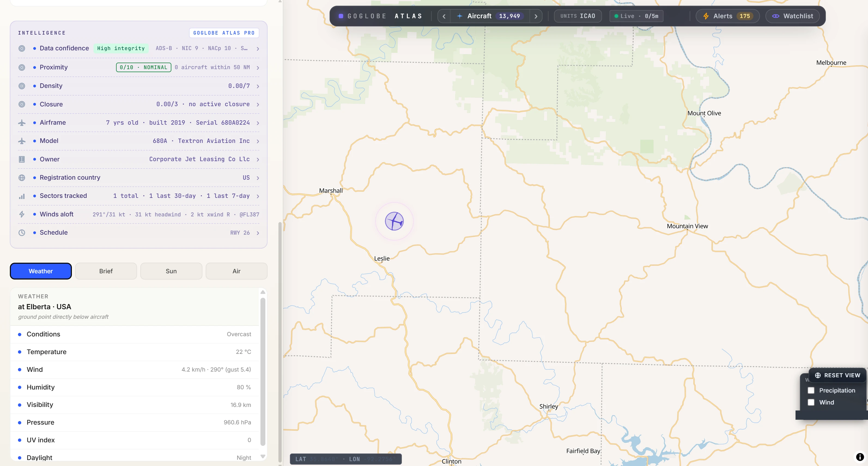Click the Airframe plane icon
Viewport: 868px width, 466px height.
click(22, 123)
